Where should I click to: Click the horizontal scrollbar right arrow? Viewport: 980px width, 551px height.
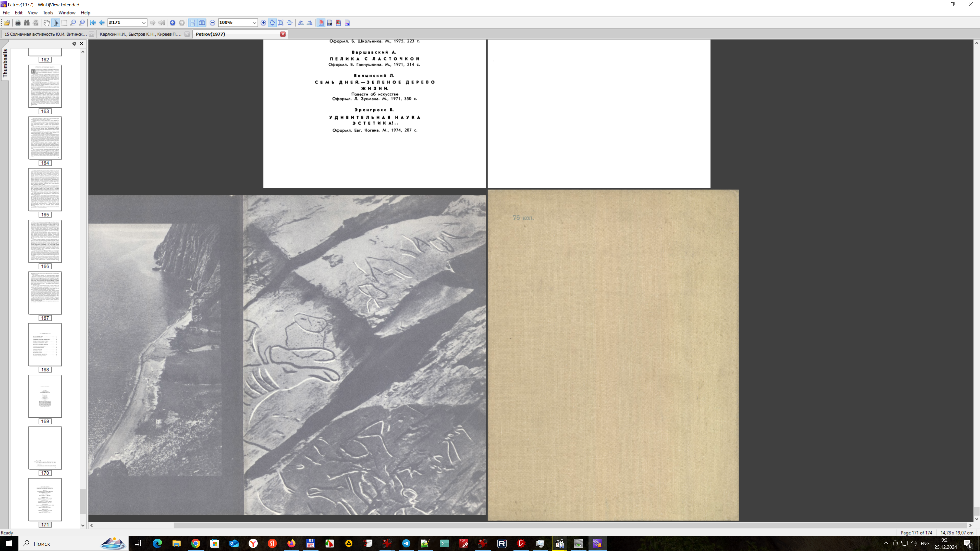tap(970, 525)
